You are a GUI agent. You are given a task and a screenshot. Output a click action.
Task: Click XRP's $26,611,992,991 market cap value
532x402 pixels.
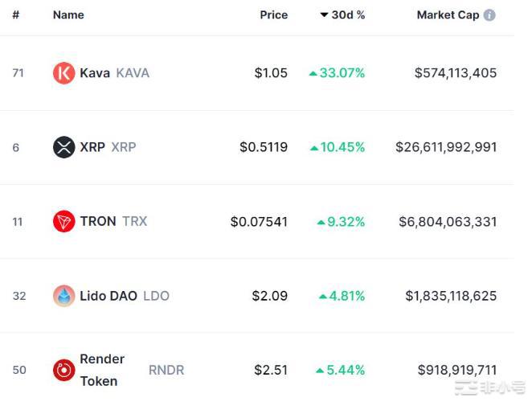(446, 147)
